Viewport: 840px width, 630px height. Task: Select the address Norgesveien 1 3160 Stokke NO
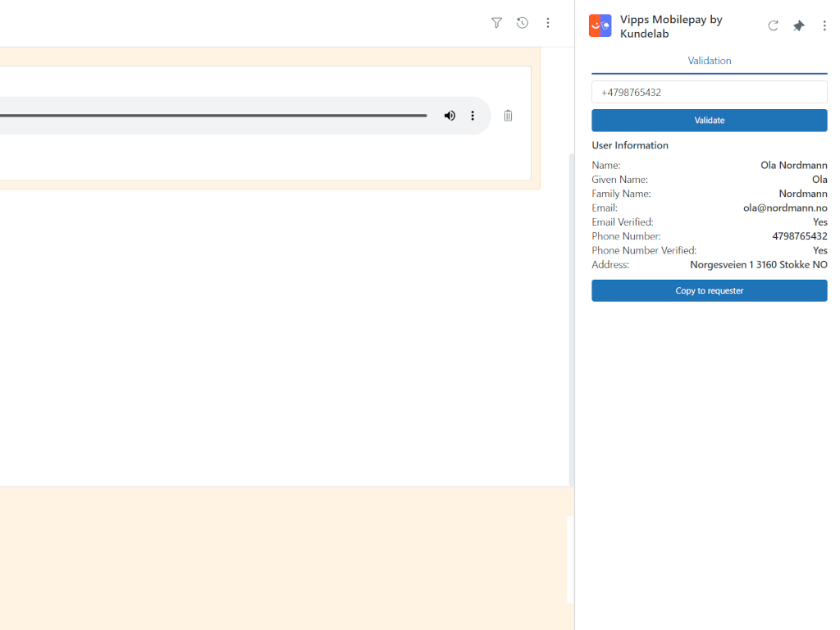click(759, 265)
